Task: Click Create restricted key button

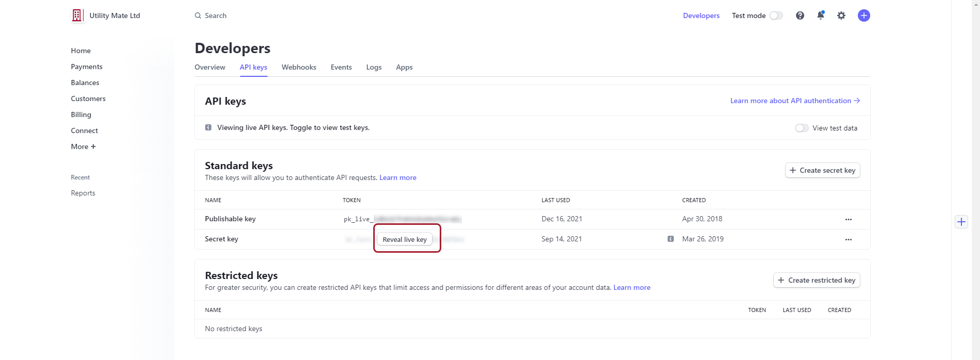Action: pos(816,280)
